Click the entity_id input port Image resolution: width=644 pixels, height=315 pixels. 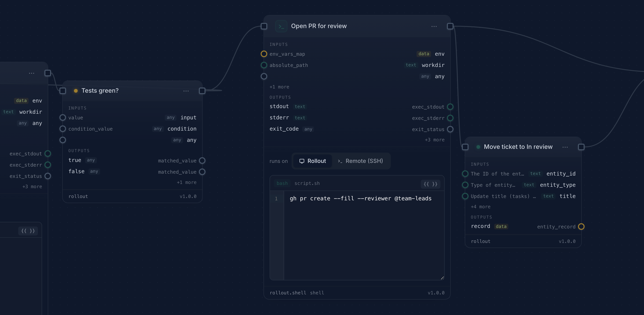[465, 173]
